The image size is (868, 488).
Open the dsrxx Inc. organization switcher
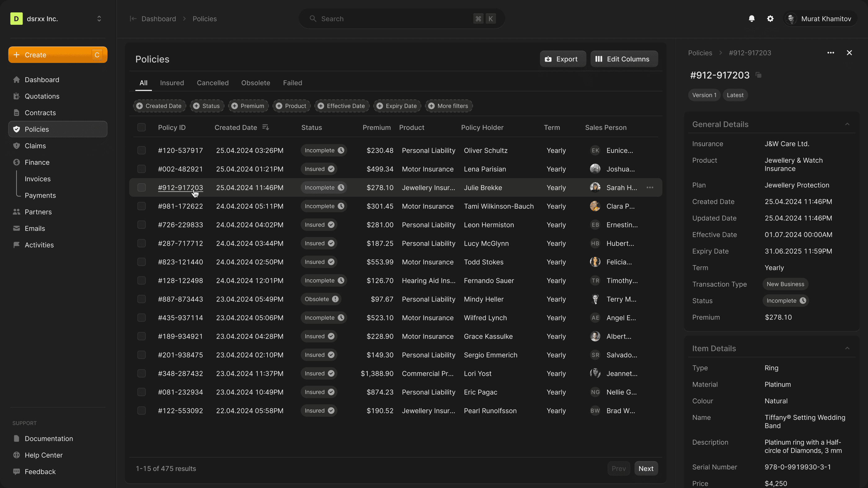point(99,19)
